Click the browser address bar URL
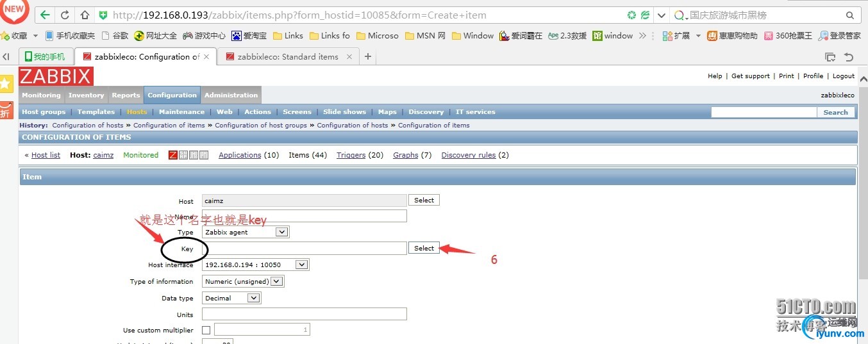This screenshot has height=344, width=868. (x=299, y=15)
